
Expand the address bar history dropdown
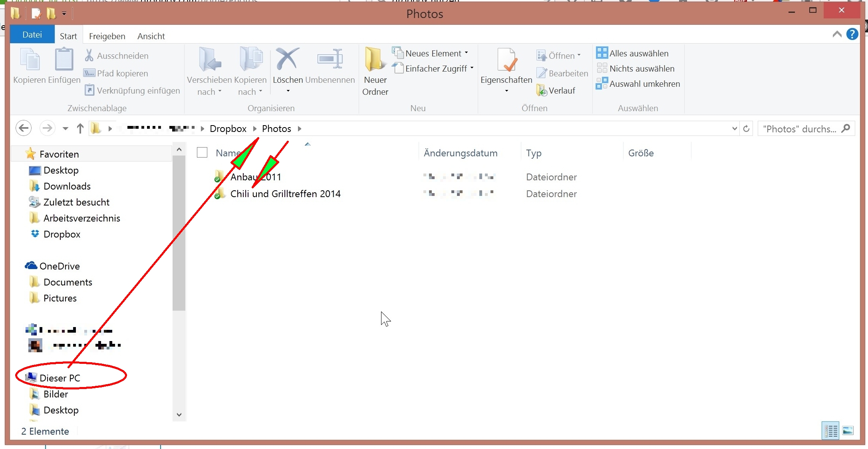point(734,129)
